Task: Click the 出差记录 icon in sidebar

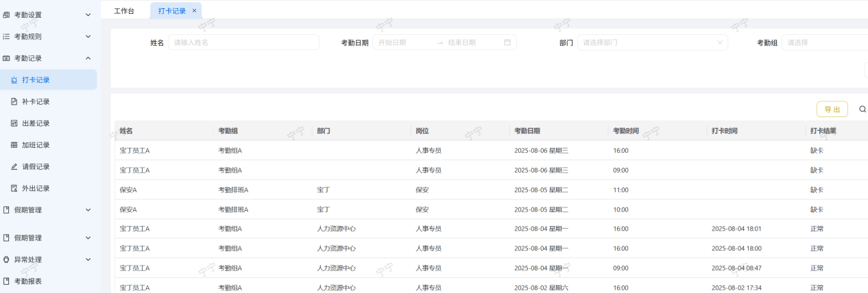Action: [14, 123]
